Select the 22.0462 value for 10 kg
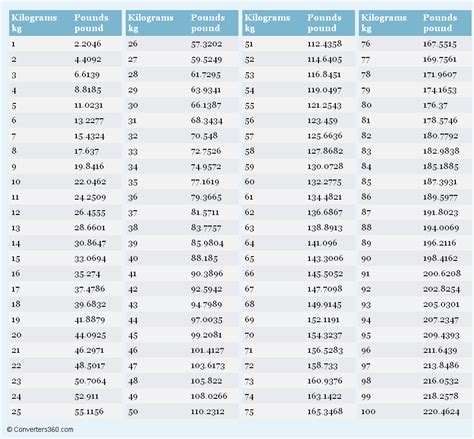The image size is (474, 439). [90, 182]
